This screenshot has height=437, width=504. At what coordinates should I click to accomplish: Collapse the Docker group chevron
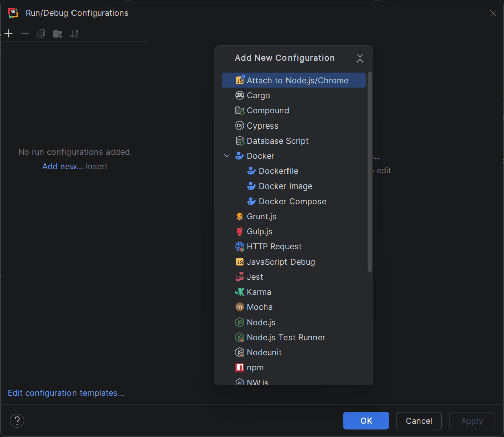pos(227,156)
